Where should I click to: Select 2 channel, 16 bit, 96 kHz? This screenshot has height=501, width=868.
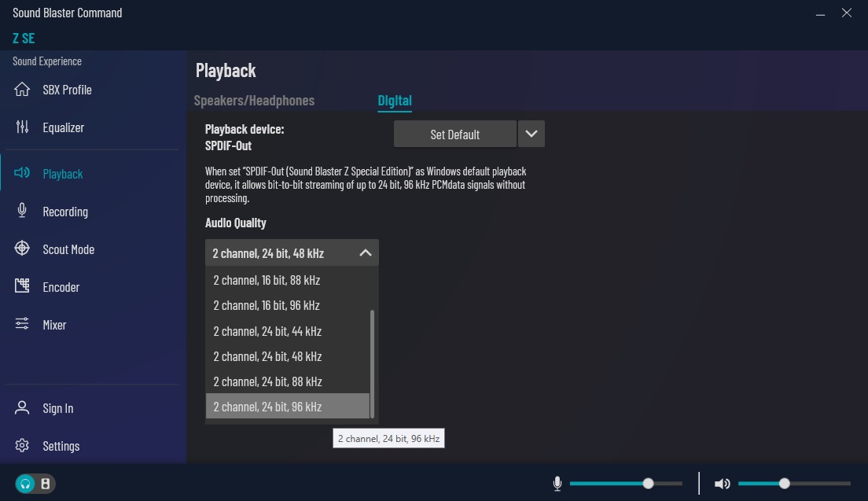[287, 305]
